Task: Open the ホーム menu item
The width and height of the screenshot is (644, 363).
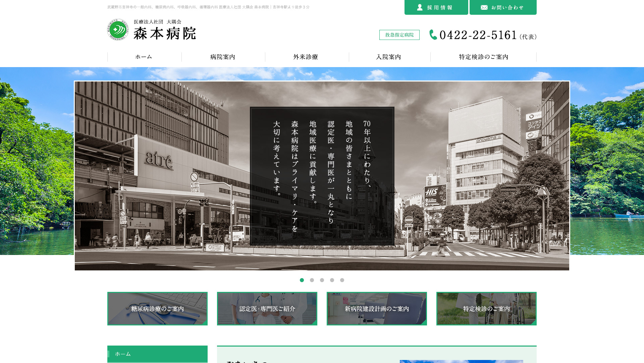Action: point(144,57)
